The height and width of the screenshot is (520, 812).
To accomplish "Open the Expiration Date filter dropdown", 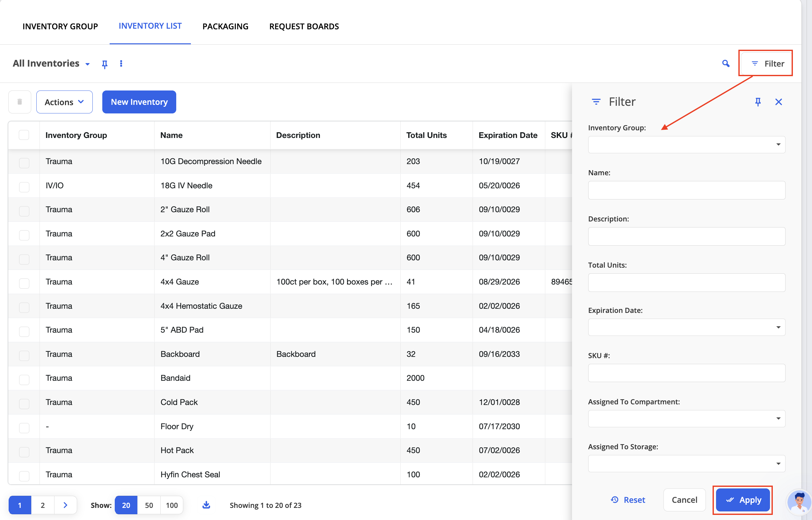I will pos(686,327).
